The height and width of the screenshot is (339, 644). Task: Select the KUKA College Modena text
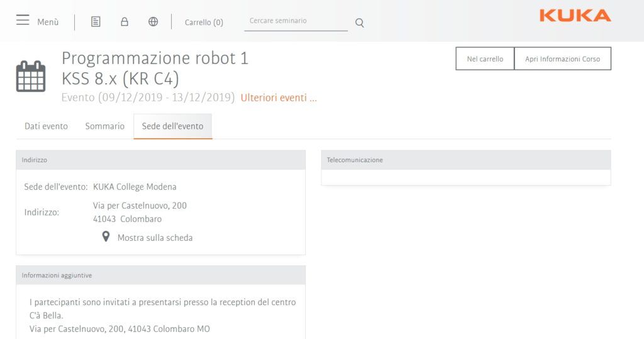(x=135, y=187)
